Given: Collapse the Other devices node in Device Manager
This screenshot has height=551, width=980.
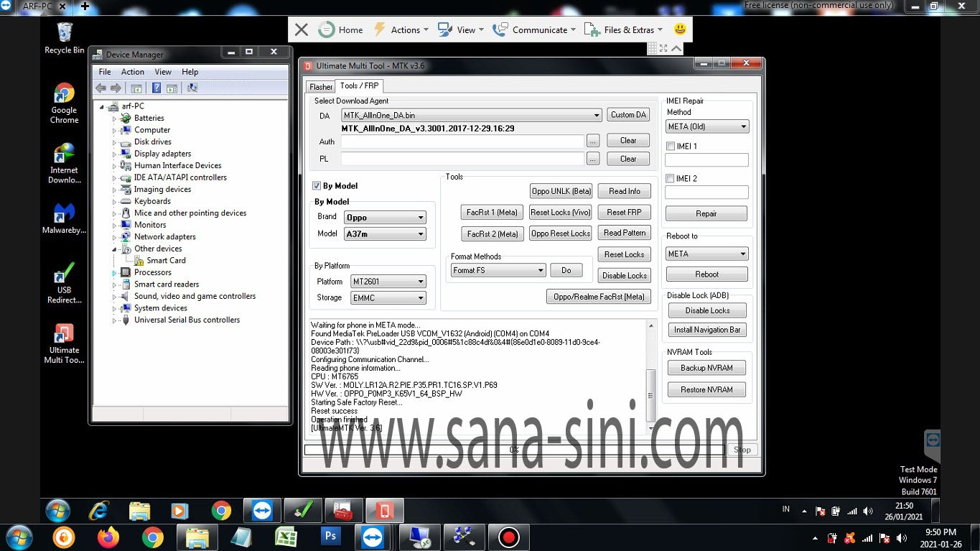Looking at the screenshot, I should (x=114, y=249).
